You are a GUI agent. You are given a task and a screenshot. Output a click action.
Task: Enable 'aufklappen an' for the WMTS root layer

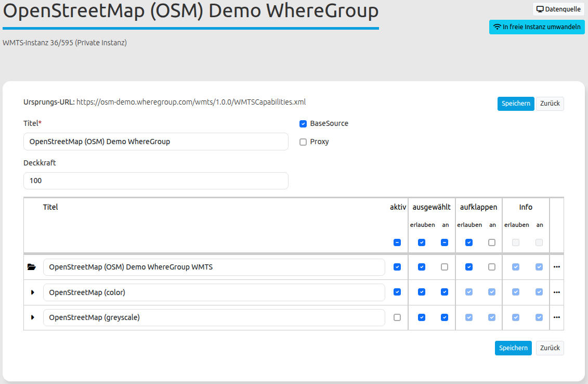coord(492,267)
